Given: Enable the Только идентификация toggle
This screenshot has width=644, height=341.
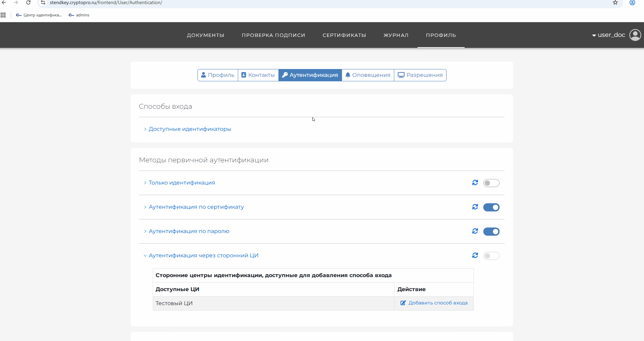Looking at the screenshot, I should 491,183.
